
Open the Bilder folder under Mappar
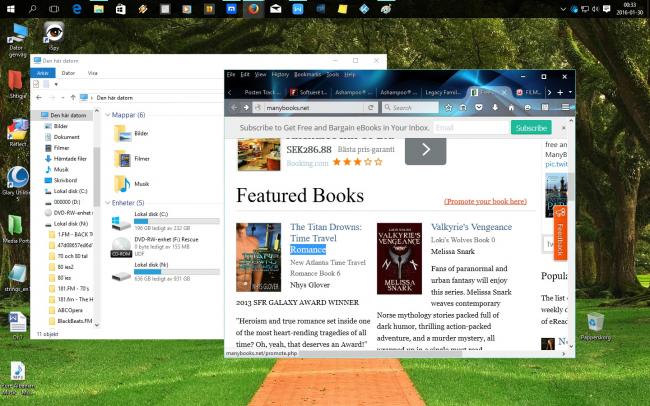click(x=131, y=134)
